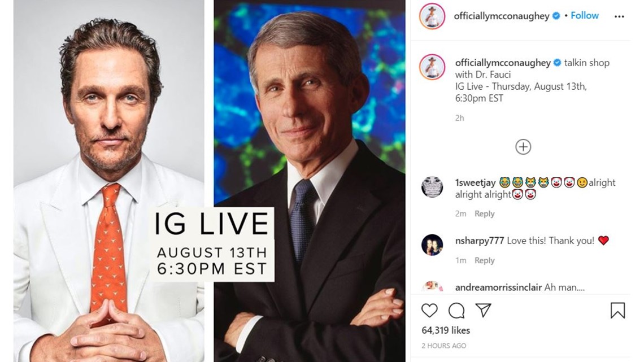The height and width of the screenshot is (362, 644).
Task: Click the caption's officiallymcconaughey avatar
Action: click(x=432, y=67)
